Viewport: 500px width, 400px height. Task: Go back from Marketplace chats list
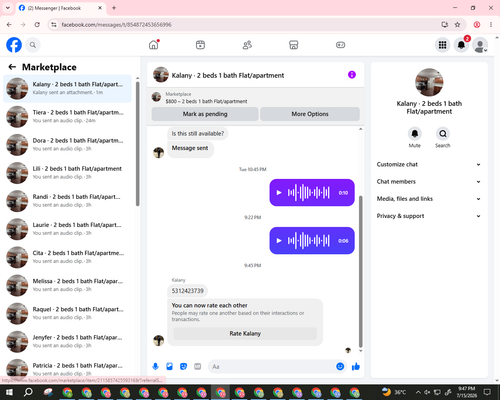(x=12, y=67)
